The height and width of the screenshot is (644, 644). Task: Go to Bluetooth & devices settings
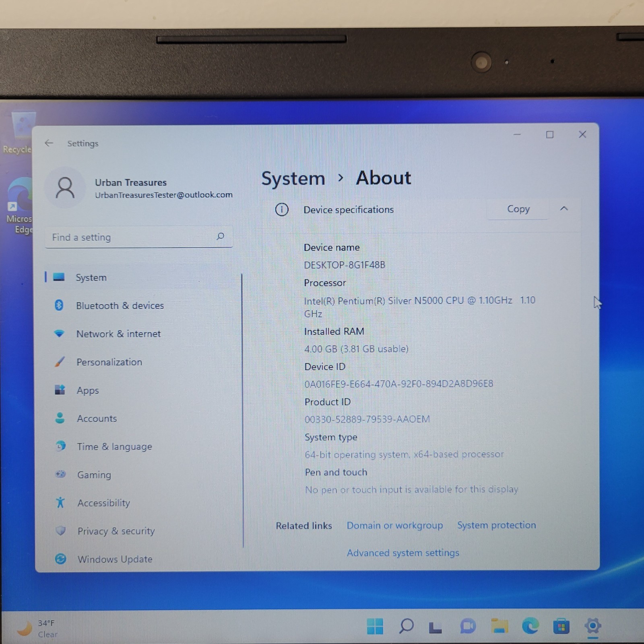pyautogui.click(x=139, y=305)
